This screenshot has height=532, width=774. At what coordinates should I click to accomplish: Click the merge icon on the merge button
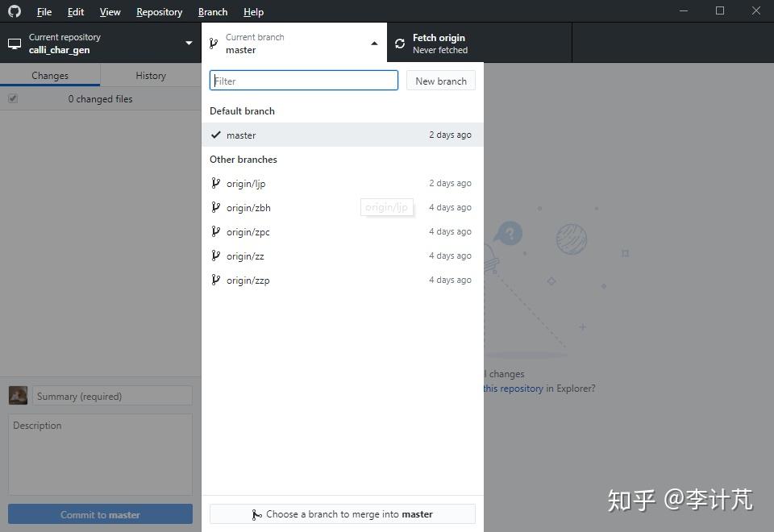click(256, 513)
